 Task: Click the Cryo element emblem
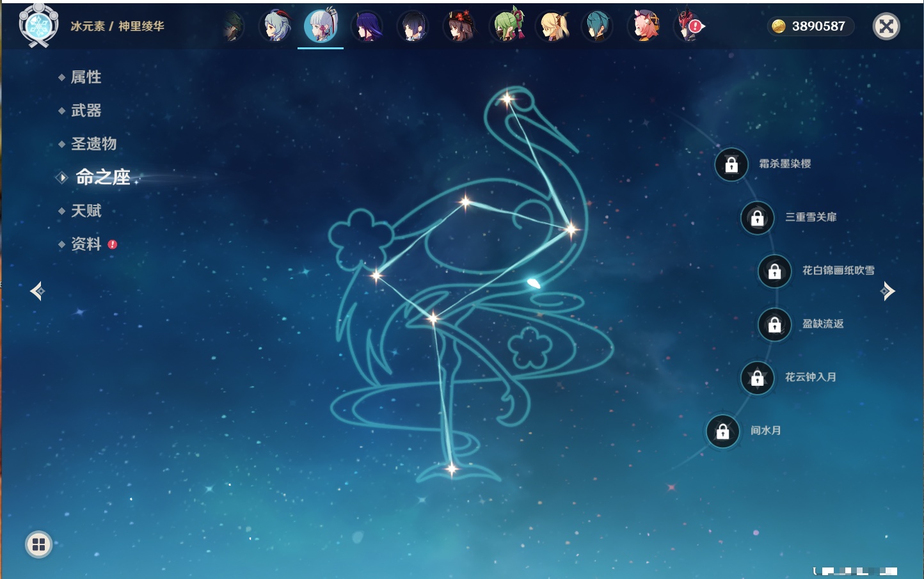click(38, 26)
